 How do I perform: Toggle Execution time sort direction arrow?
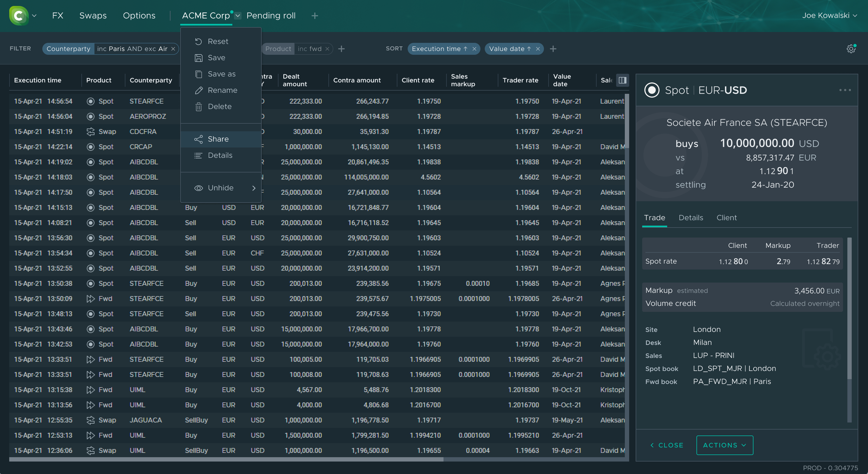[465, 49]
